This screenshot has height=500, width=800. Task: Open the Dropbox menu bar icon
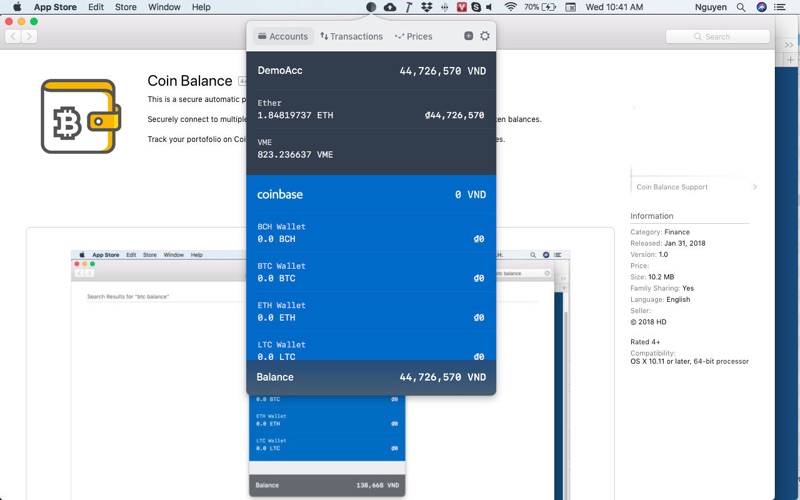[x=427, y=7]
